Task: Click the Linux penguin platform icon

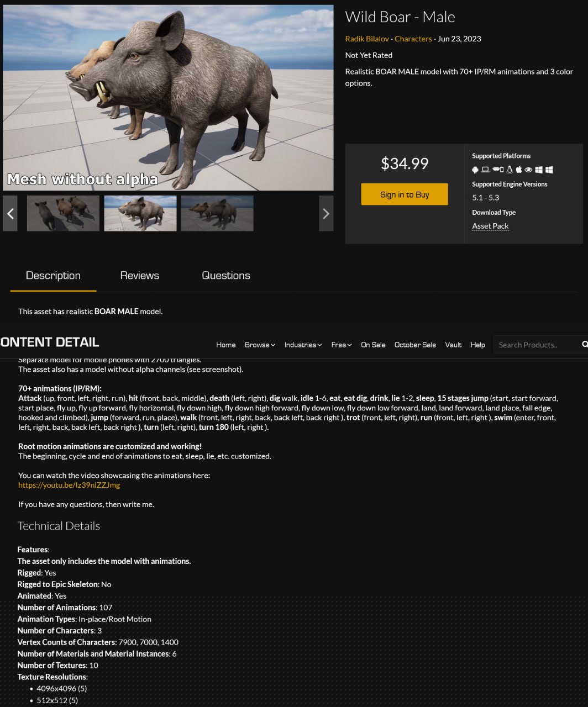Action: (x=510, y=170)
